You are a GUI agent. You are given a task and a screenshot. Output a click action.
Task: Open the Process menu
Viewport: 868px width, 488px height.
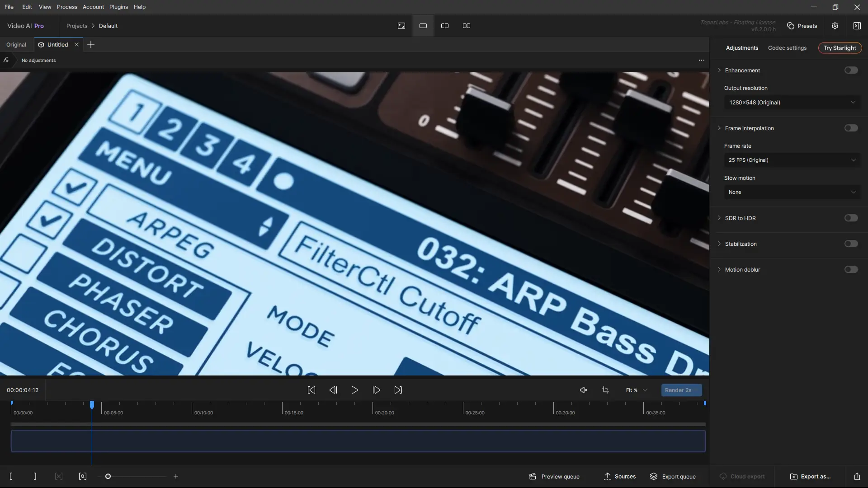(x=67, y=7)
